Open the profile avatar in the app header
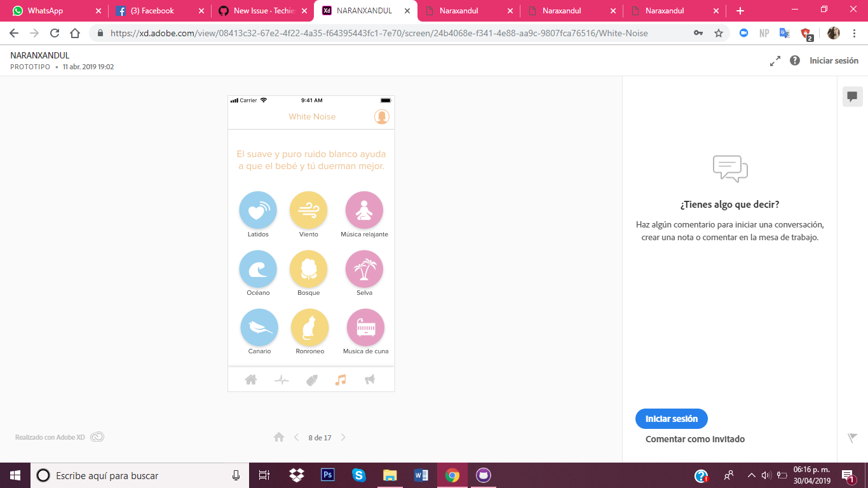The image size is (868, 488). point(381,117)
